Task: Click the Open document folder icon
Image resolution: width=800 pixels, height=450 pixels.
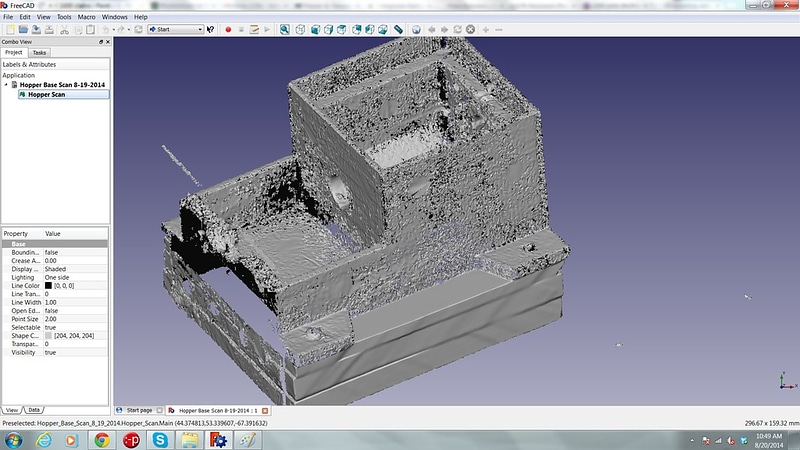Action: click(23, 30)
